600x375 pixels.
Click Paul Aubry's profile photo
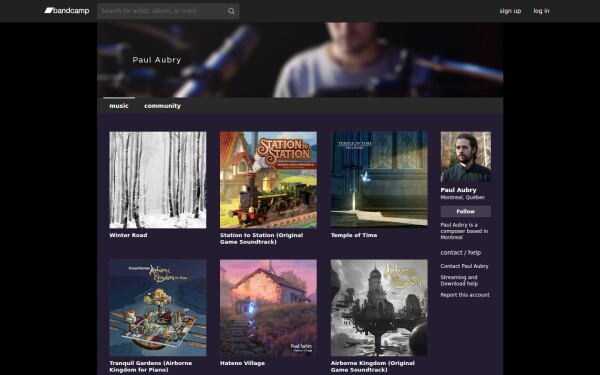(466, 157)
